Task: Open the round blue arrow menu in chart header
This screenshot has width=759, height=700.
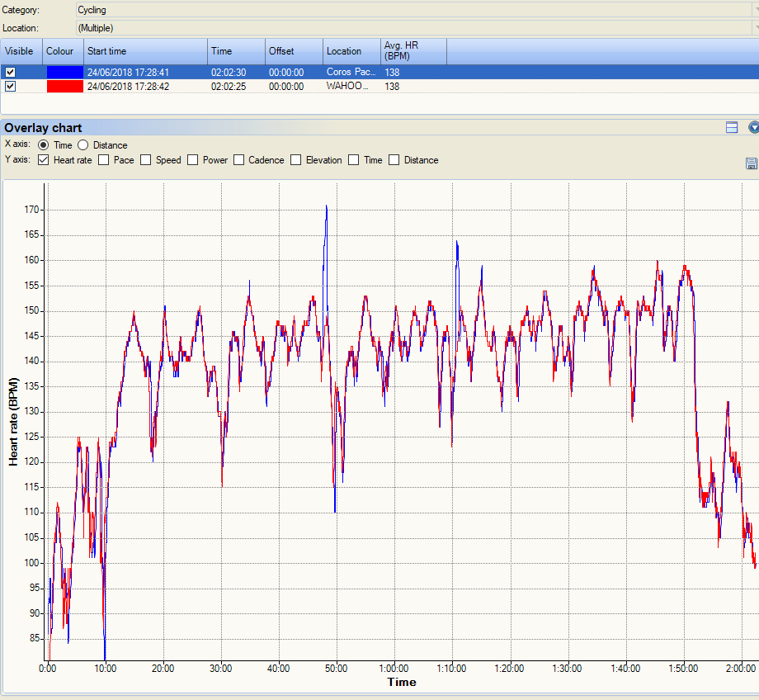Action: (x=753, y=127)
